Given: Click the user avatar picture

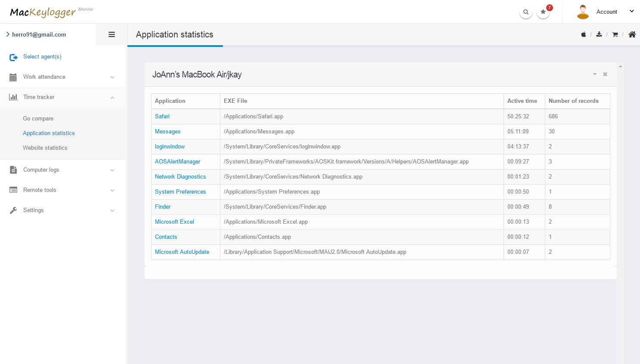Looking at the screenshot, I should (583, 12).
